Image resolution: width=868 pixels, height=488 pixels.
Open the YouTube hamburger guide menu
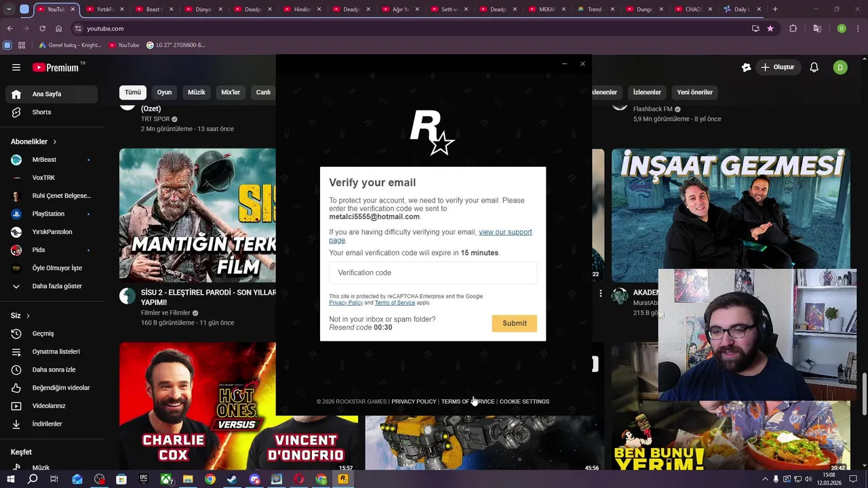[16, 67]
